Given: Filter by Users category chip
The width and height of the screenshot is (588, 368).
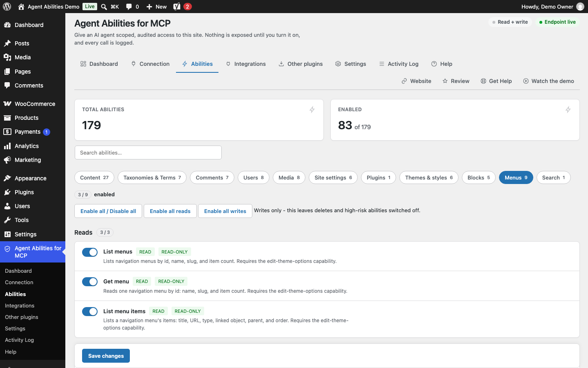Looking at the screenshot, I should point(254,177).
